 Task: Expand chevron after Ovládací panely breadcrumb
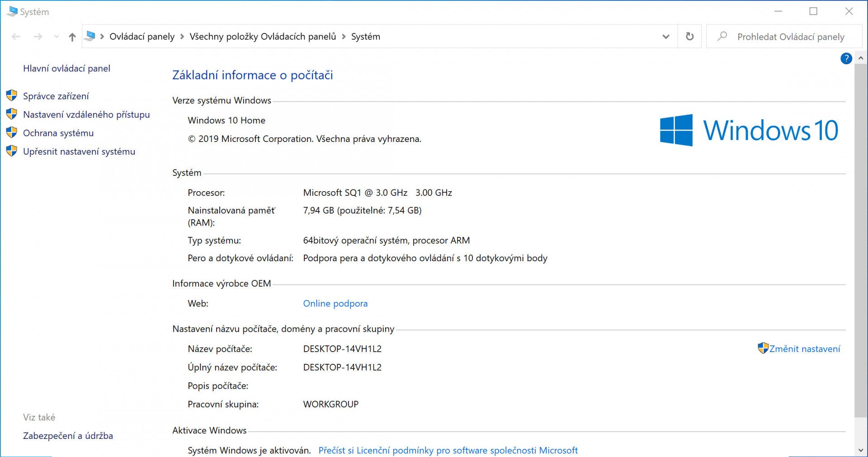[x=182, y=37]
